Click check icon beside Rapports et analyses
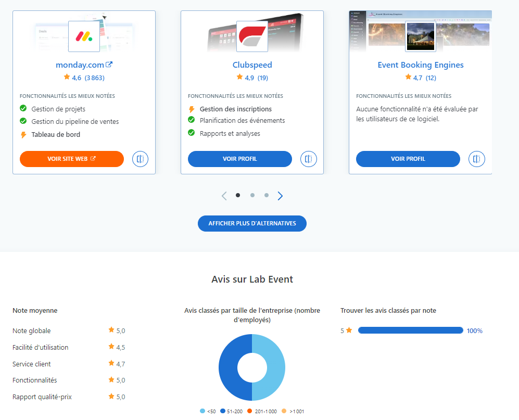The image size is (519, 420). click(x=192, y=133)
